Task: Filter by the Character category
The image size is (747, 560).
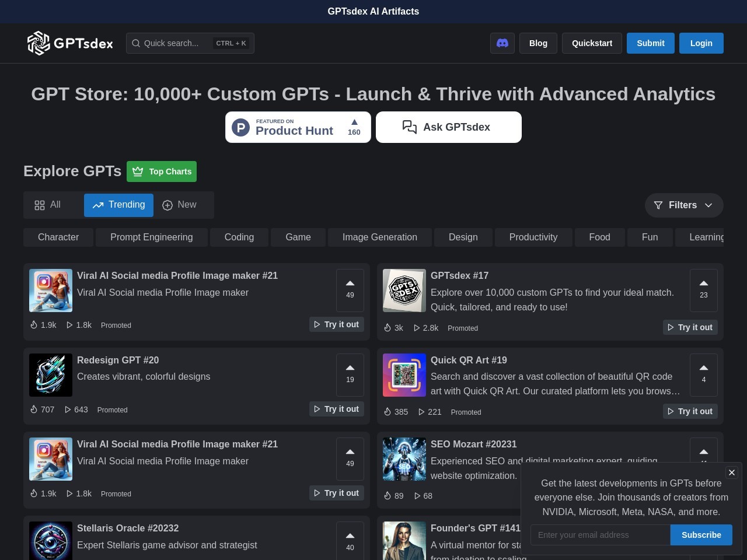Action: (x=58, y=237)
